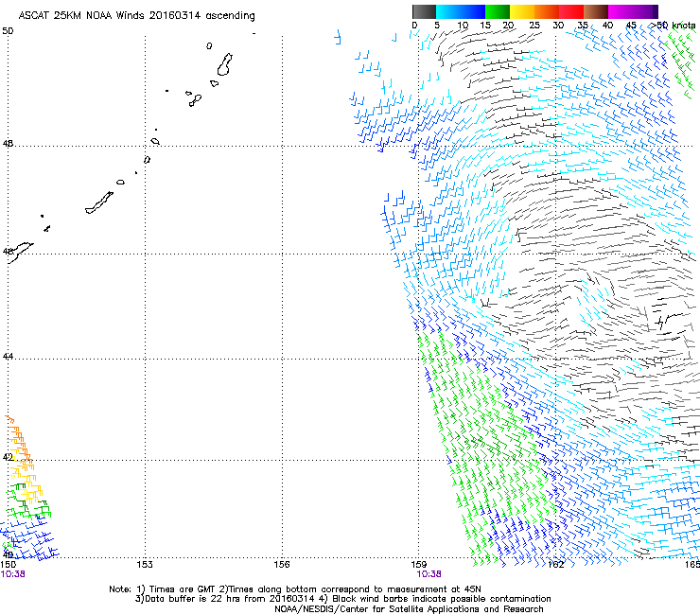Click the legend scale value '20'
The height and width of the screenshot is (615, 700).
pos(508,26)
